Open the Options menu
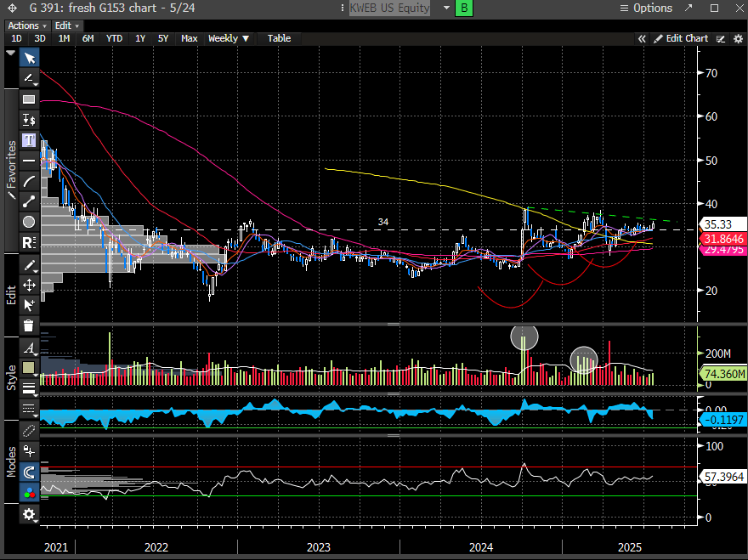The height and width of the screenshot is (560, 748). (646, 8)
